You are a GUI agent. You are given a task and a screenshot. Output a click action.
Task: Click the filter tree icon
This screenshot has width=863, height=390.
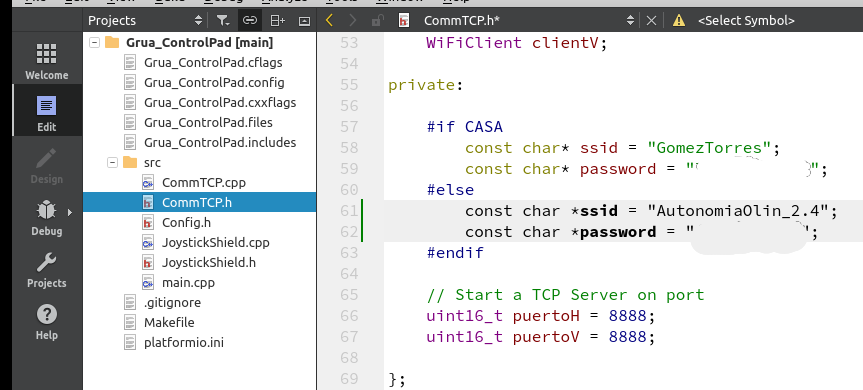click(x=222, y=21)
